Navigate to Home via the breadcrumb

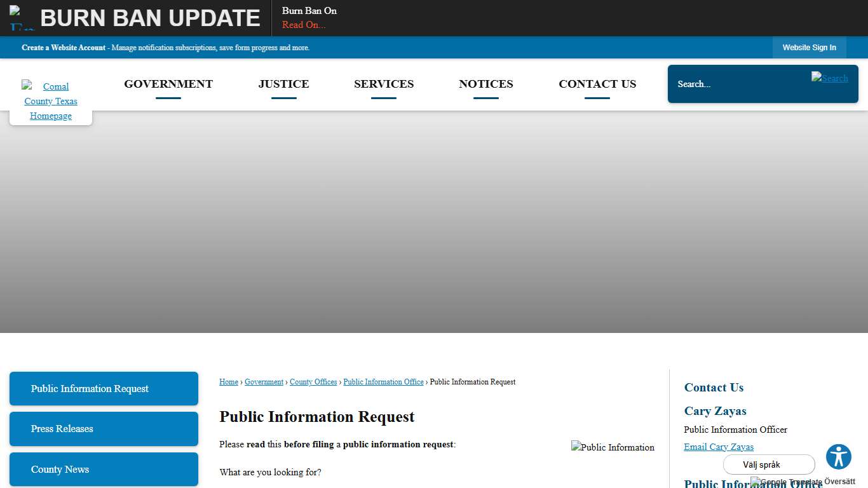coord(228,382)
